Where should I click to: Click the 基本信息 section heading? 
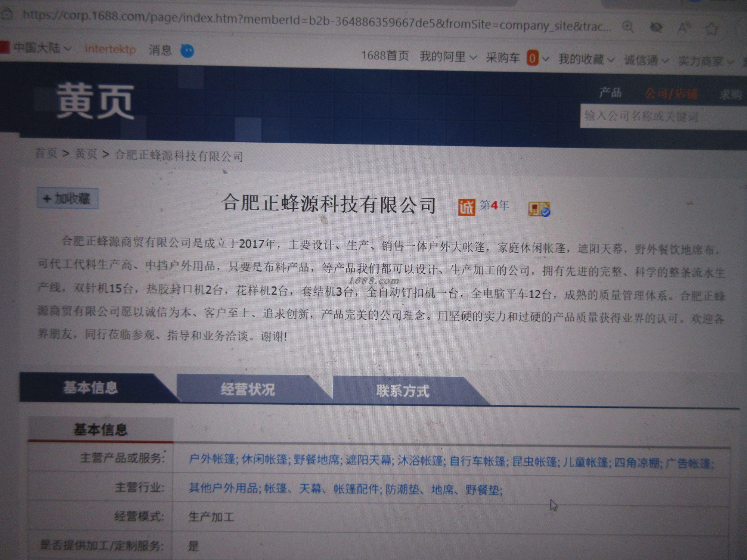pos(100,430)
